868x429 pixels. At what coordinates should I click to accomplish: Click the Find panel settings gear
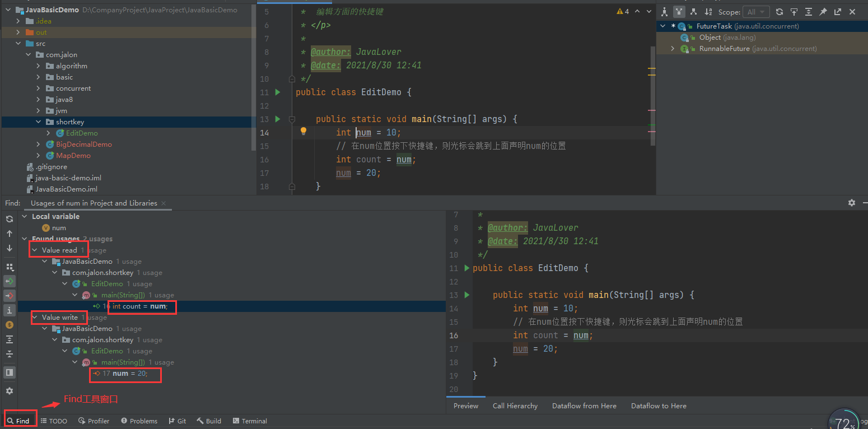click(852, 203)
